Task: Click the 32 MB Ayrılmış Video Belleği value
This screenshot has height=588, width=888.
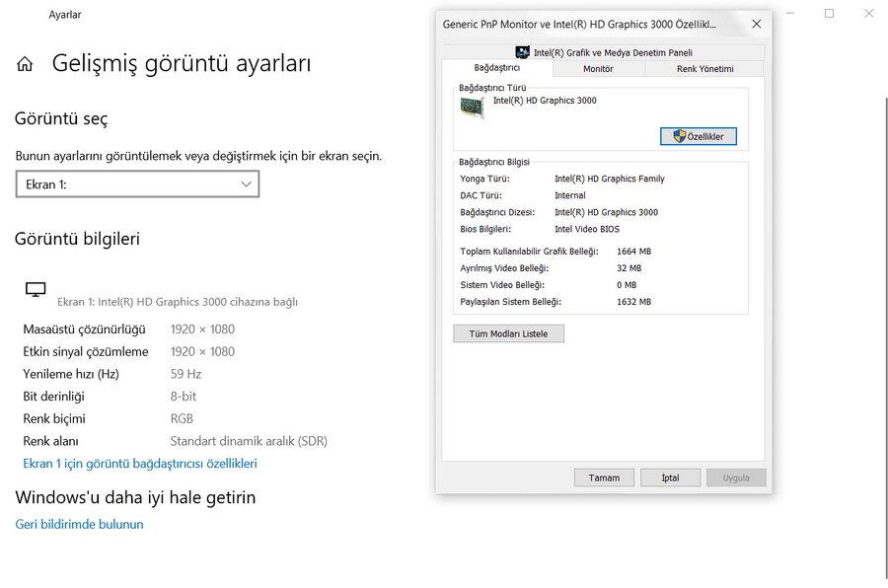Action: (629, 268)
